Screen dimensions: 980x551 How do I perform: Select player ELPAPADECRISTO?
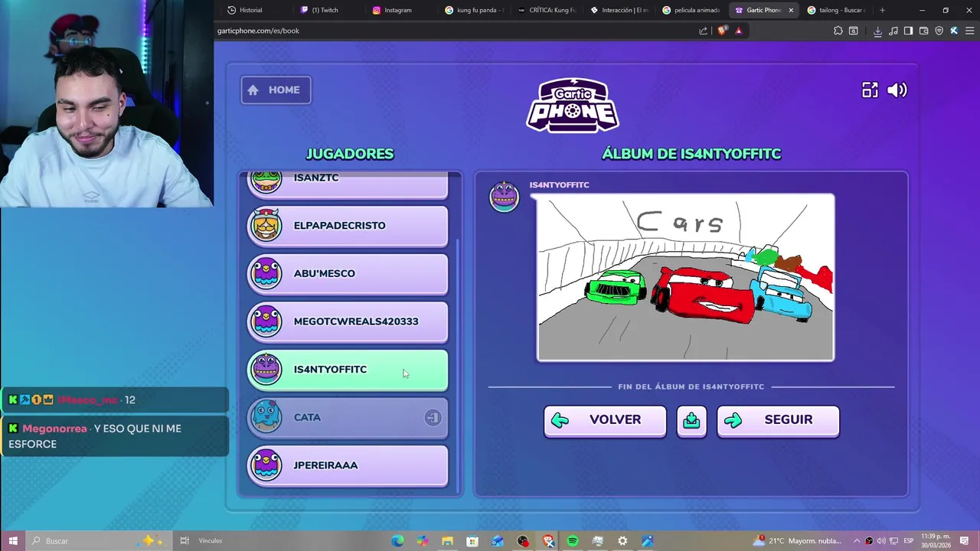[348, 226]
